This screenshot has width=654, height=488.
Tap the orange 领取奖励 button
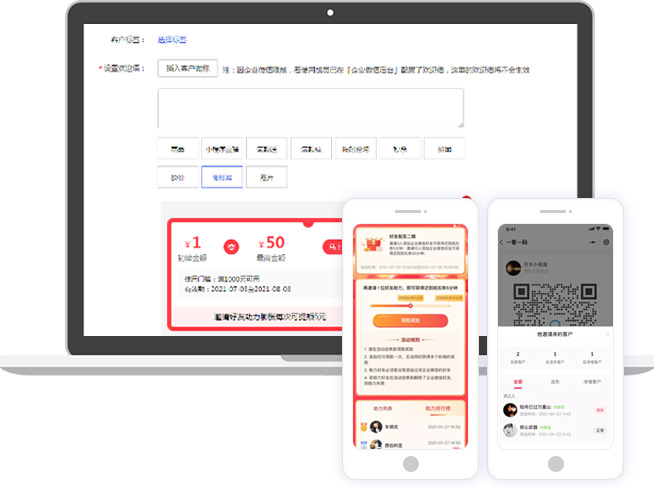point(410,320)
